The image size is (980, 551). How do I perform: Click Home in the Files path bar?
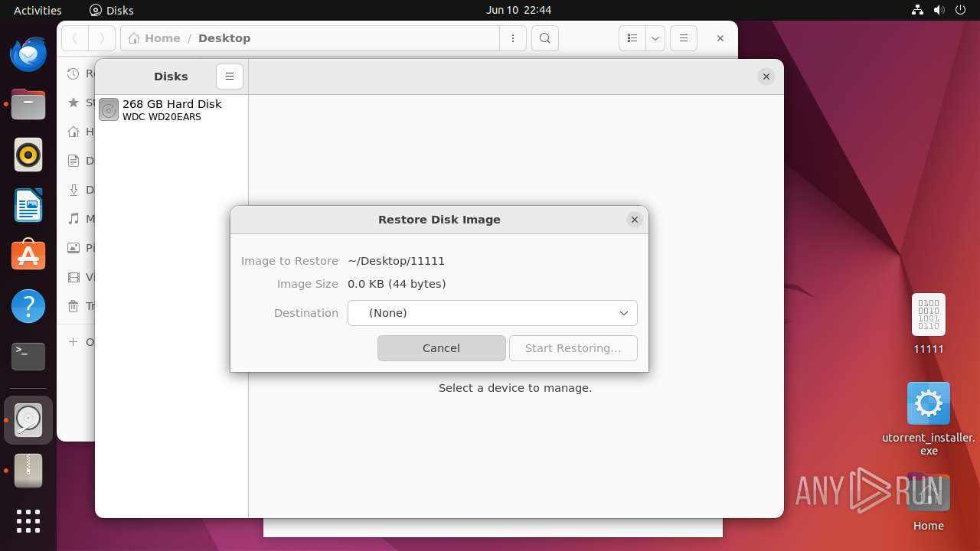point(155,38)
